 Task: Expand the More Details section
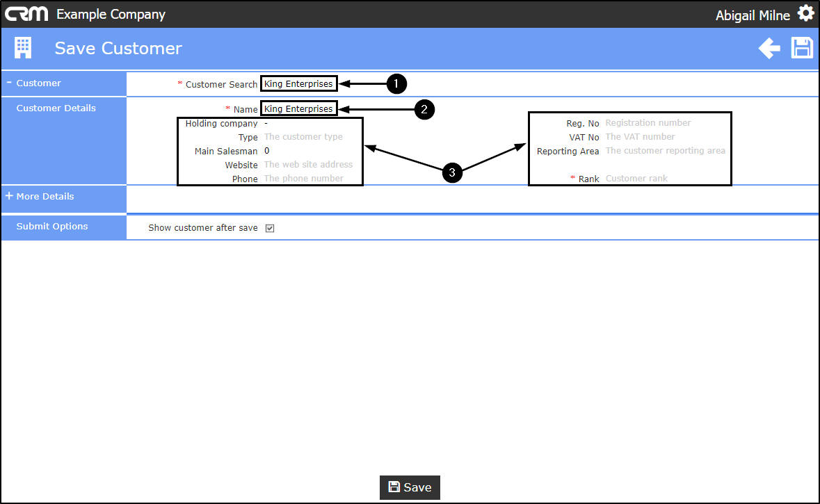(x=40, y=196)
